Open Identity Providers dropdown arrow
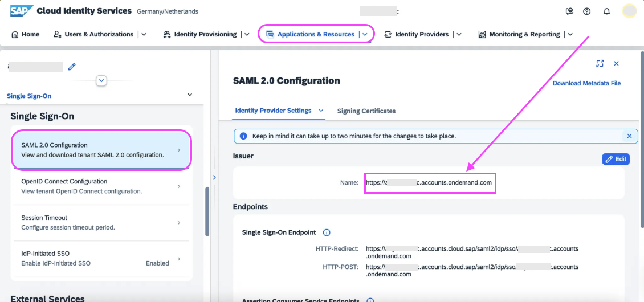The image size is (644, 302). tap(459, 35)
